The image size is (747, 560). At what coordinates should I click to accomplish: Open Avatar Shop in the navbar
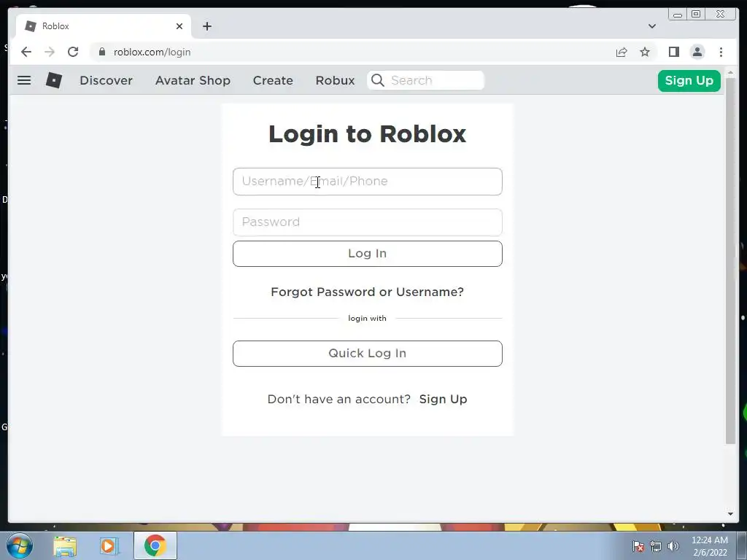193,80
